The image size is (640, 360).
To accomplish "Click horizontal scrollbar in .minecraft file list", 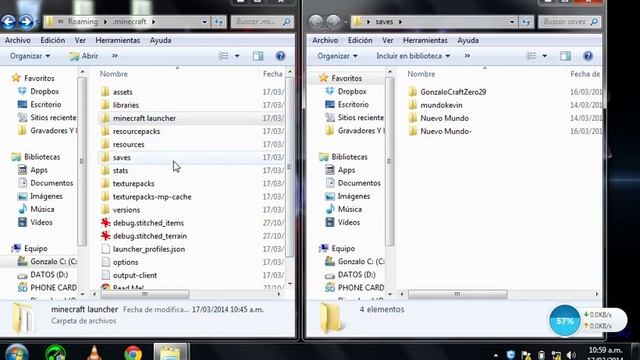I will tap(145, 294).
